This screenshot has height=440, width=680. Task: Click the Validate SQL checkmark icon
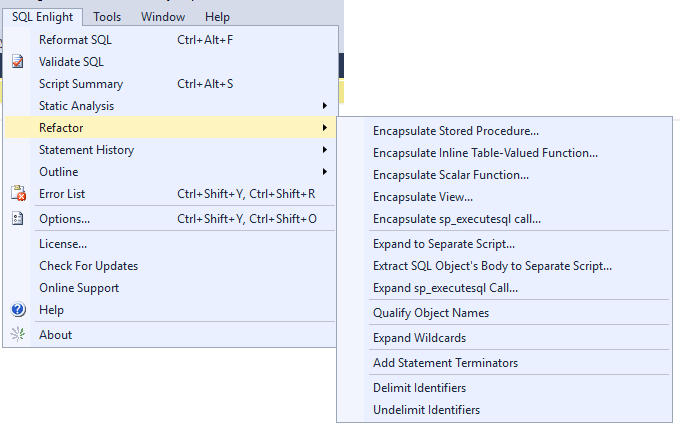tap(17, 62)
